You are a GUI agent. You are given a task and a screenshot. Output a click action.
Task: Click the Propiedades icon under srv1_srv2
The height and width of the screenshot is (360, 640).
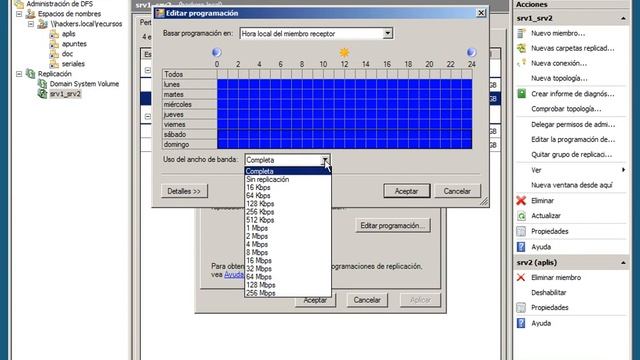(521, 231)
